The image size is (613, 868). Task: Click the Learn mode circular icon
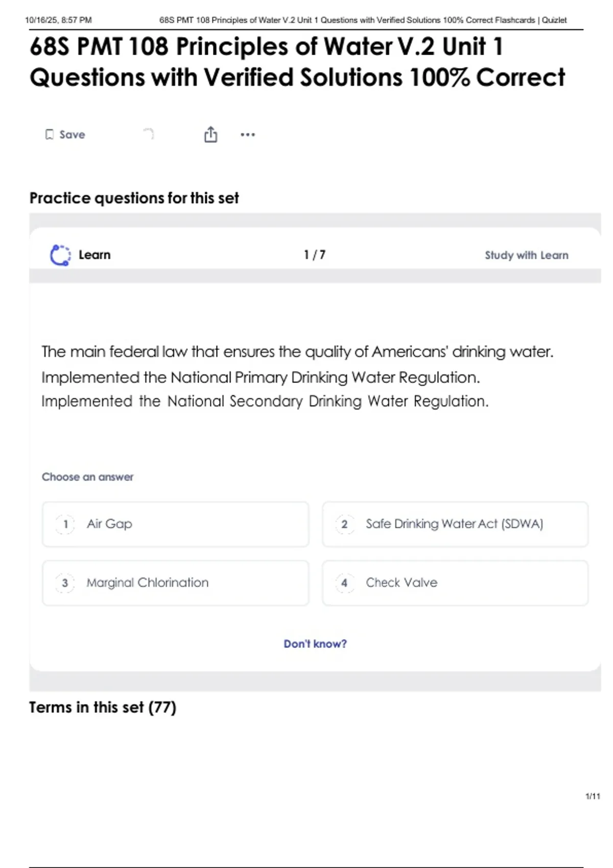click(60, 255)
